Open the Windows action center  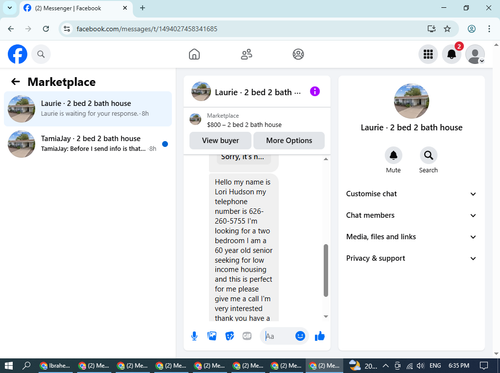[484, 366]
